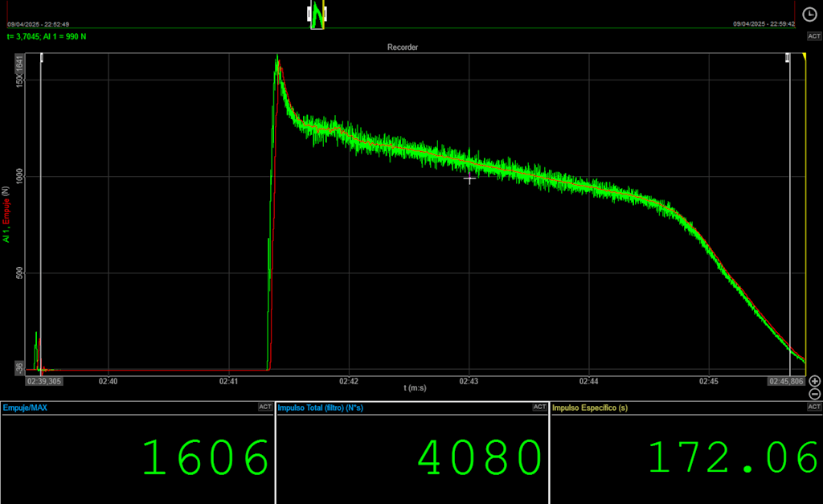Click the overview selection window on top timeline
Image resolution: width=823 pixels, height=504 pixels.
click(x=317, y=14)
